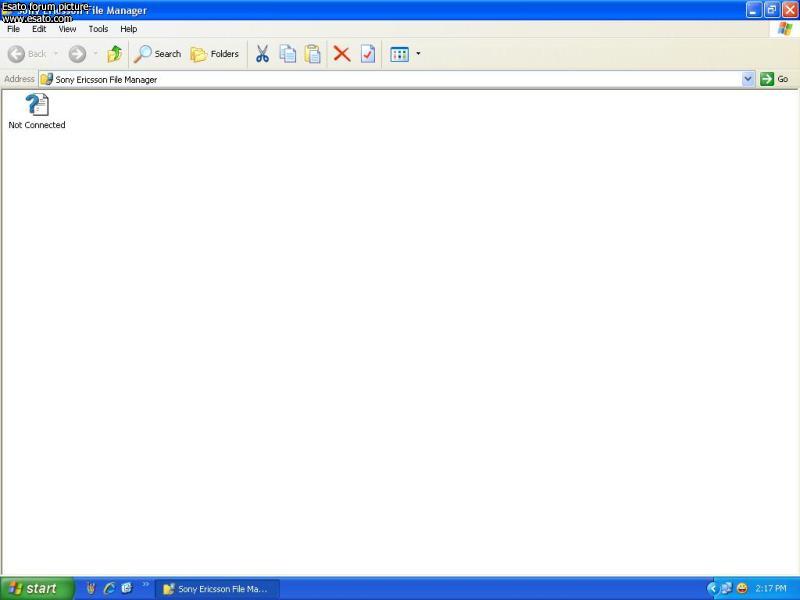Click the Copy icon in the toolbar
The height and width of the screenshot is (600, 800).
[288, 54]
